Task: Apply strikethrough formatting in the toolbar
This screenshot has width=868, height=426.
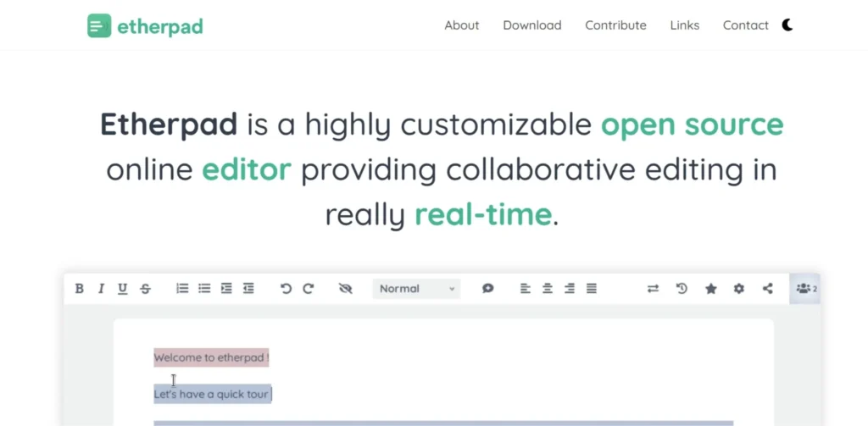Action: (145, 288)
